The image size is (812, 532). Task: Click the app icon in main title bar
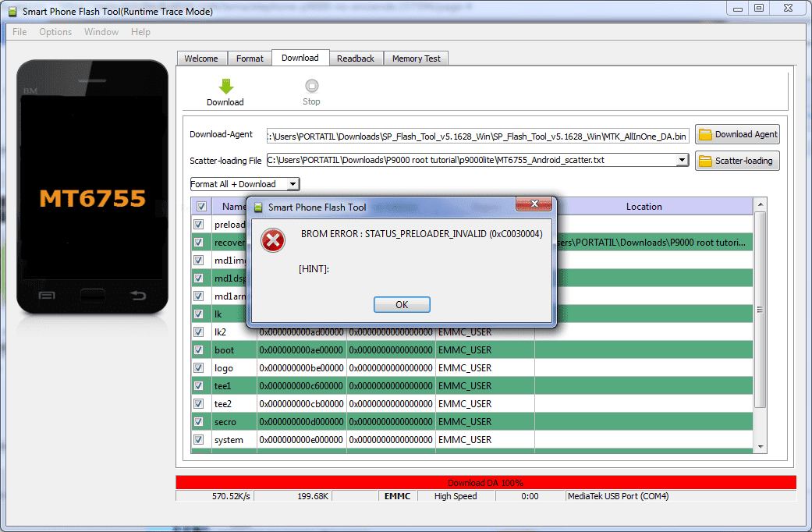(12, 12)
